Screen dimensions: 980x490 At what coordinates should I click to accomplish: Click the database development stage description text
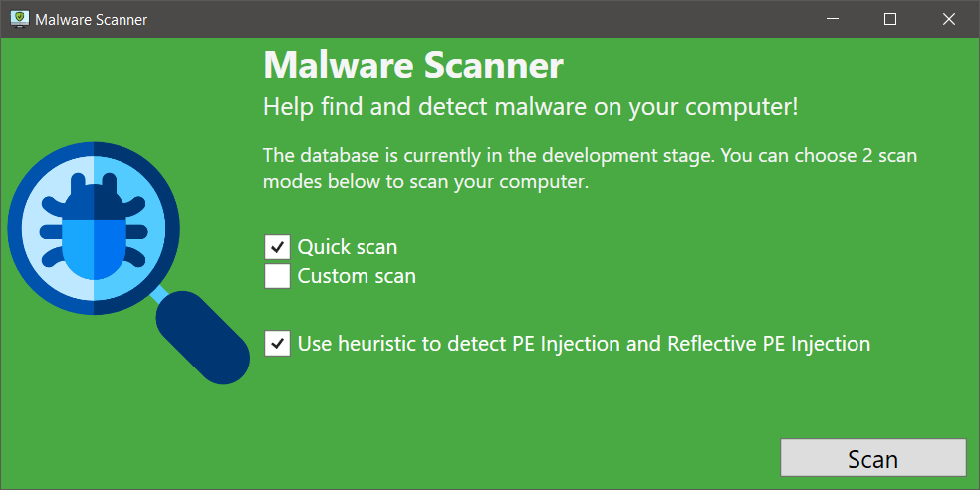588,169
